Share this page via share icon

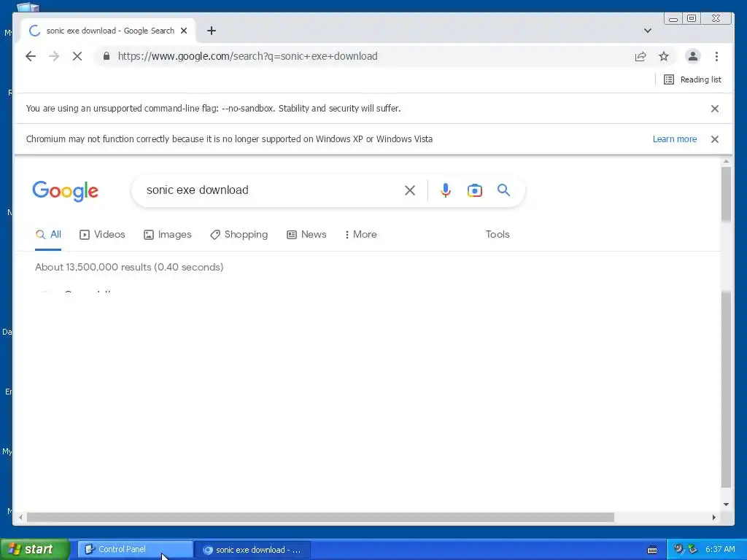640,56
